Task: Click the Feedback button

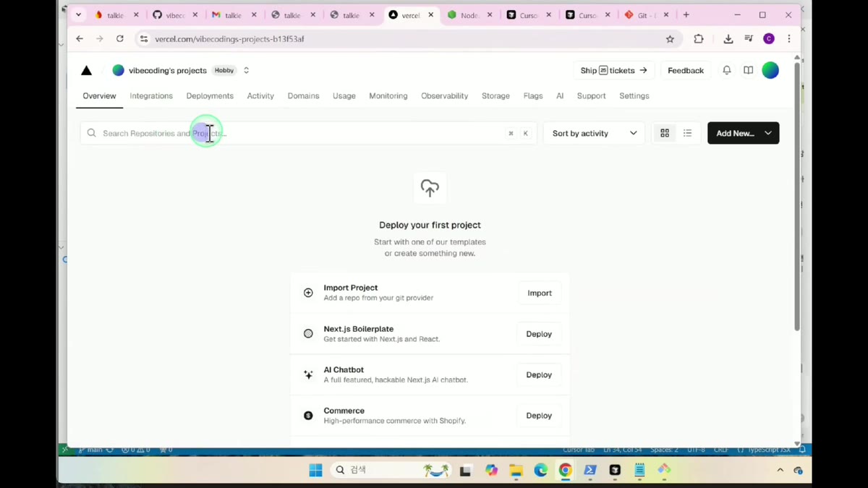Action: pos(686,70)
